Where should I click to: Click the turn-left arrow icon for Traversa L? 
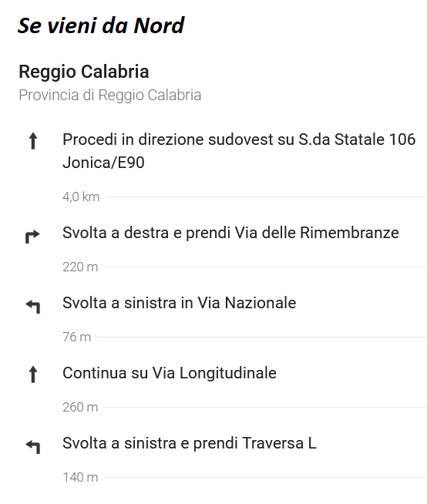(x=33, y=447)
